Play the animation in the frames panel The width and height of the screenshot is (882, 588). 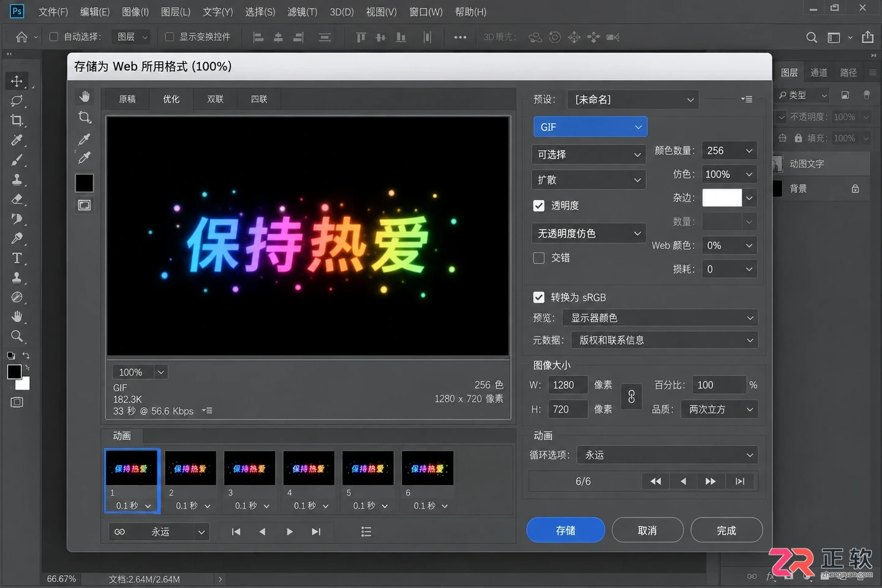[289, 532]
